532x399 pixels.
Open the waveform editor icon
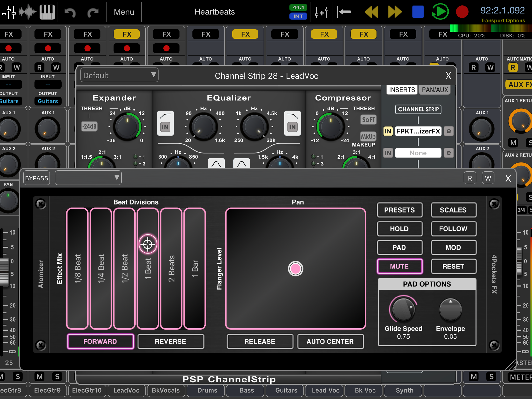[27, 12]
